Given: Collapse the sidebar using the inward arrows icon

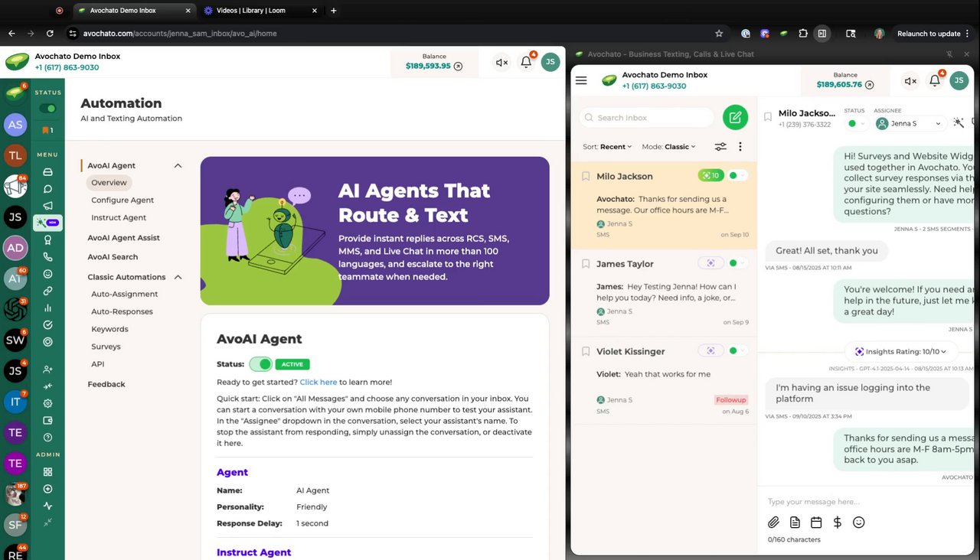Looking at the screenshot, I should pyautogui.click(x=47, y=523).
